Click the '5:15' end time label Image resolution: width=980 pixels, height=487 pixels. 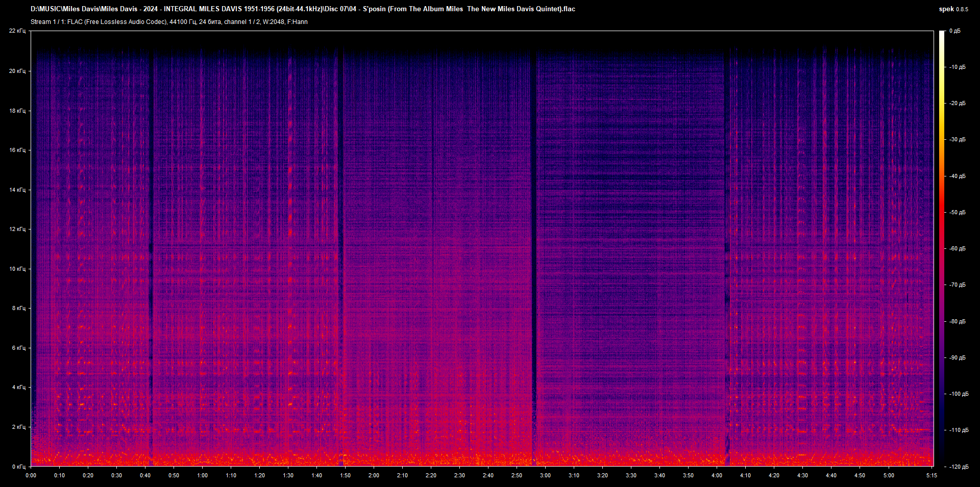932,475
